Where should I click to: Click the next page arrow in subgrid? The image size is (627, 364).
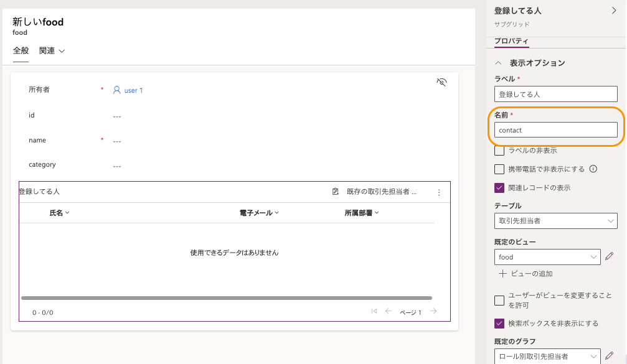coord(433,311)
